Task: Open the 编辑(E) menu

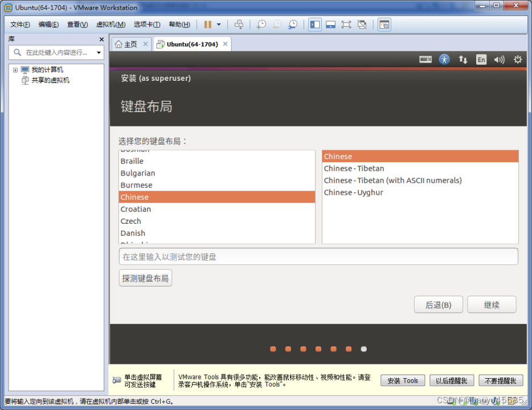Action: click(48, 24)
